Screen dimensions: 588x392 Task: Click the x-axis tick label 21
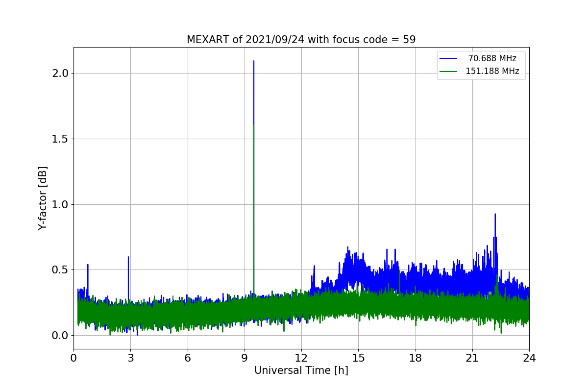click(472, 358)
